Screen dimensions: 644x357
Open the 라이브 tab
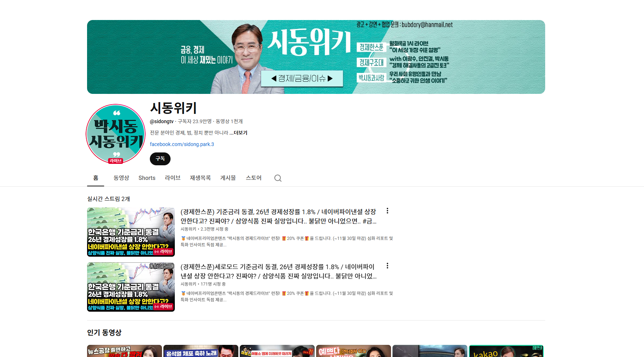(x=173, y=178)
